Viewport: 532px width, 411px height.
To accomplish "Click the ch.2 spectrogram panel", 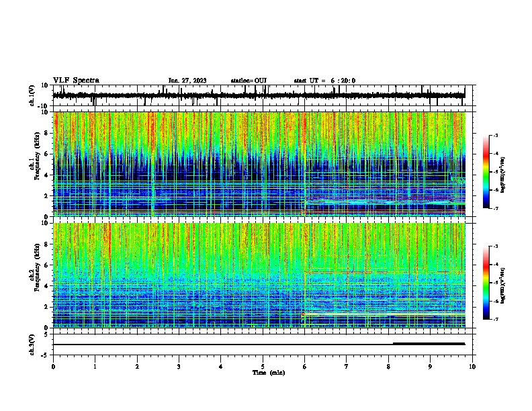I will [259, 275].
